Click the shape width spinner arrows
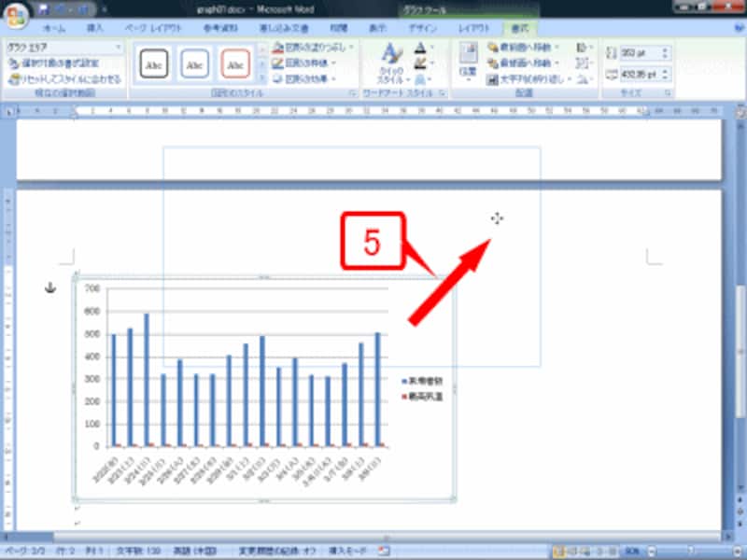 pos(666,75)
